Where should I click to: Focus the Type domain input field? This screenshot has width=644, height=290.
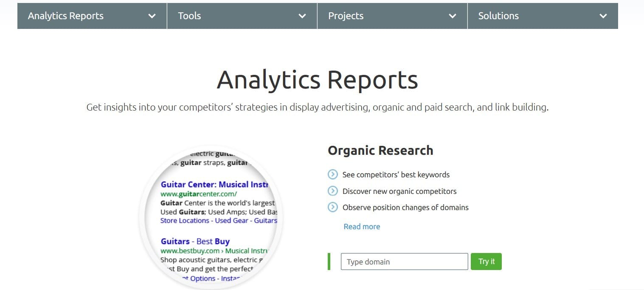click(404, 262)
